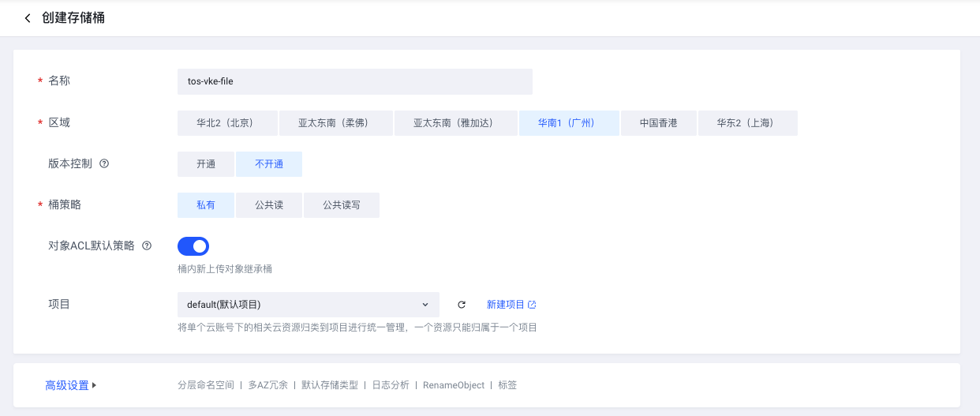Viewport: 980px width, 416px height.
Task: Click the bucket name field tos-vke-file
Action: click(x=355, y=81)
